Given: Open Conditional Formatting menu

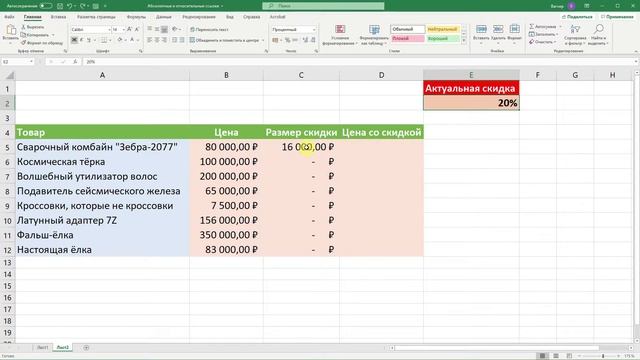Looking at the screenshot, I should pyautogui.click(x=340, y=35).
